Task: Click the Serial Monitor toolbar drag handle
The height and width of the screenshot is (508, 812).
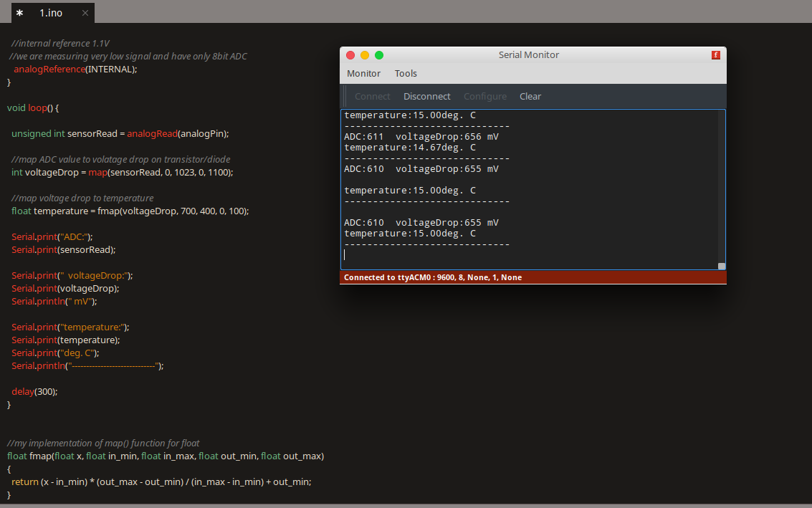Action: (x=345, y=97)
